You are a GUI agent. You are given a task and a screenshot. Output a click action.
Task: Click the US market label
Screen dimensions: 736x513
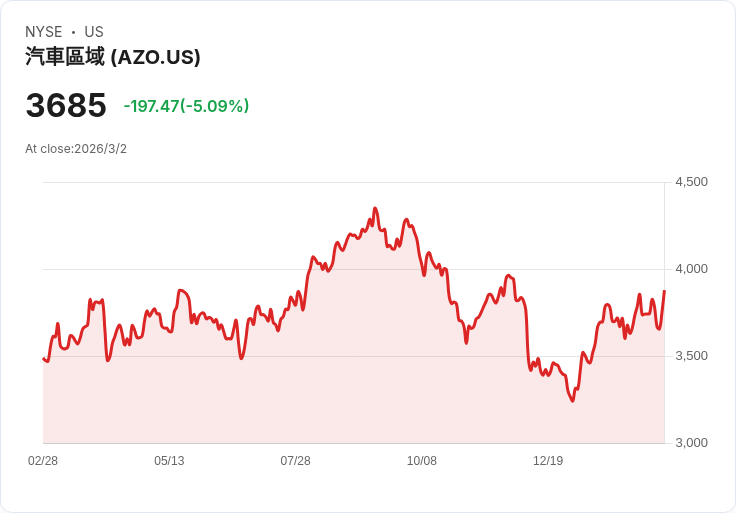point(94,32)
